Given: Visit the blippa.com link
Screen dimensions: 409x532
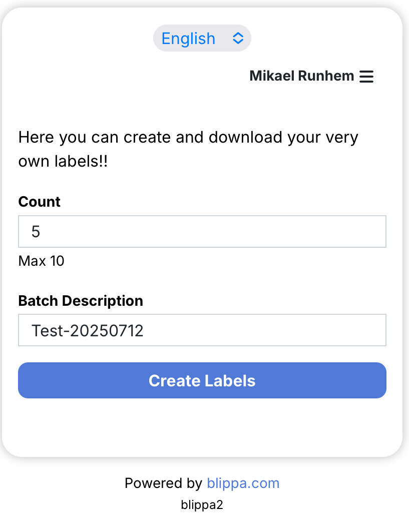Looking at the screenshot, I should (243, 483).
